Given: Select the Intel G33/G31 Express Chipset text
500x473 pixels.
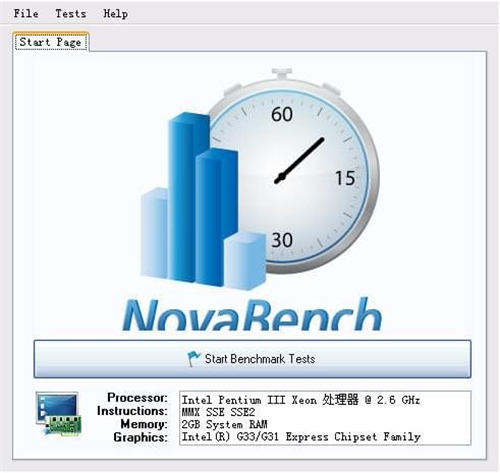Looking at the screenshot, I should point(301,437).
